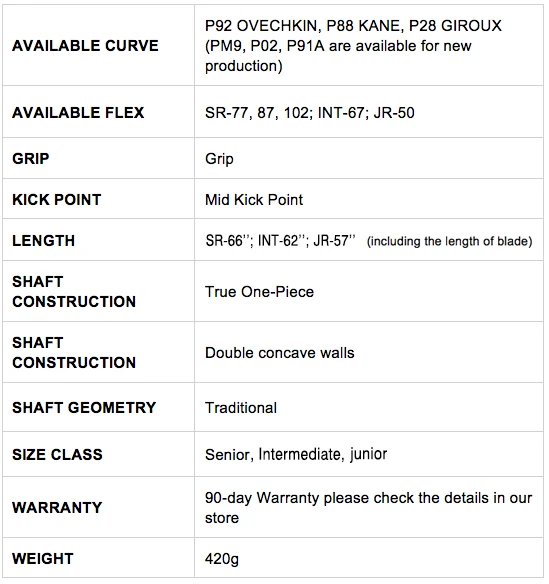Select the SR-77, 87, 102 flex values
Screen dimensions: 549x584
pos(259,113)
